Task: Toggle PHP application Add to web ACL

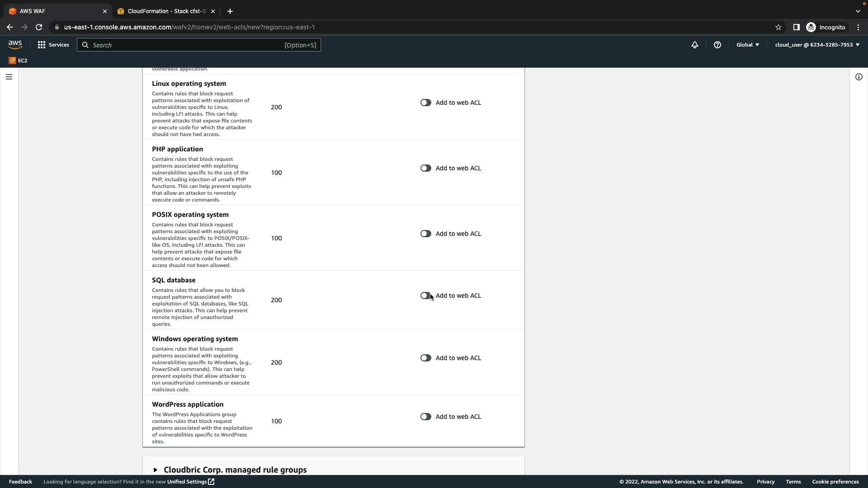Action: tap(425, 168)
